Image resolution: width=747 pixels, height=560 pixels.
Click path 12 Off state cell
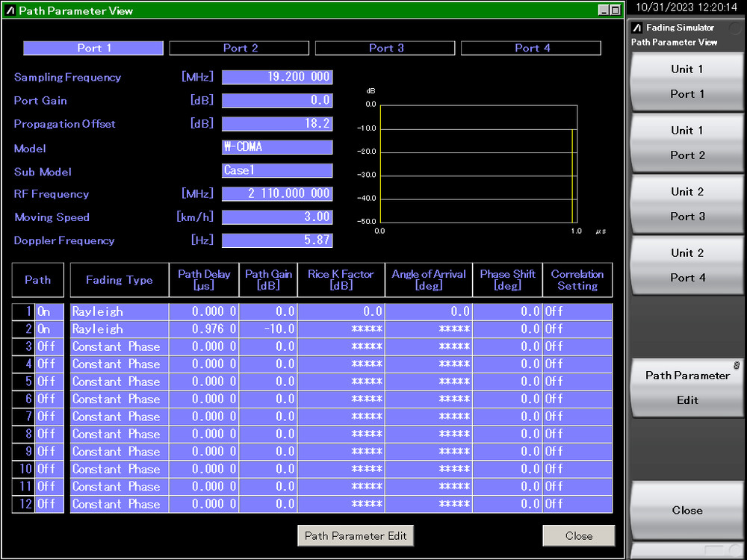pos(49,504)
